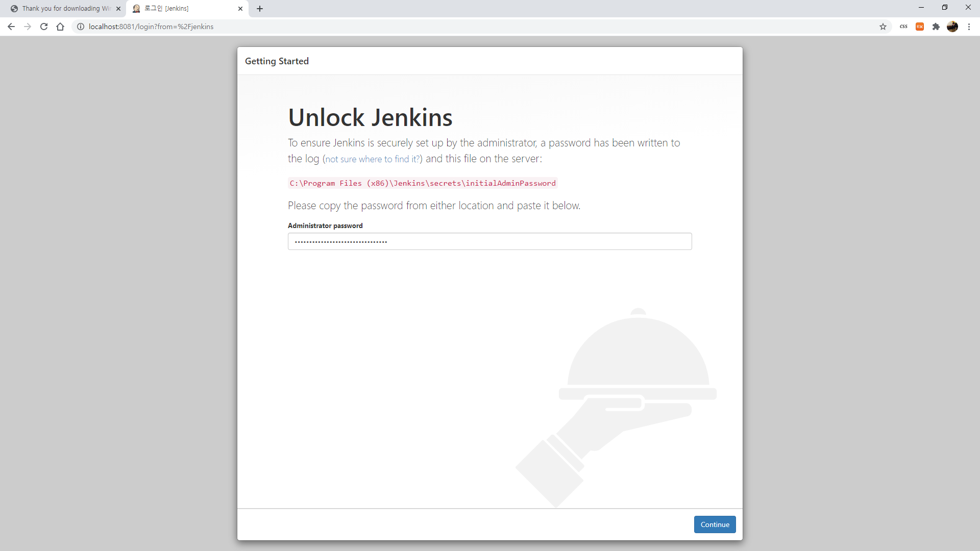Click the Unlock Jenkins heading
Viewport: 980px width, 551px height.
click(370, 117)
